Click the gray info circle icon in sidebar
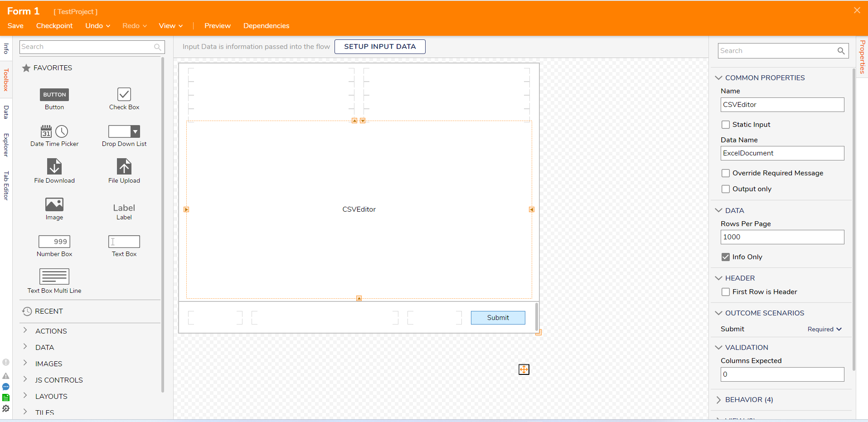The height and width of the screenshot is (422, 868). (x=6, y=362)
